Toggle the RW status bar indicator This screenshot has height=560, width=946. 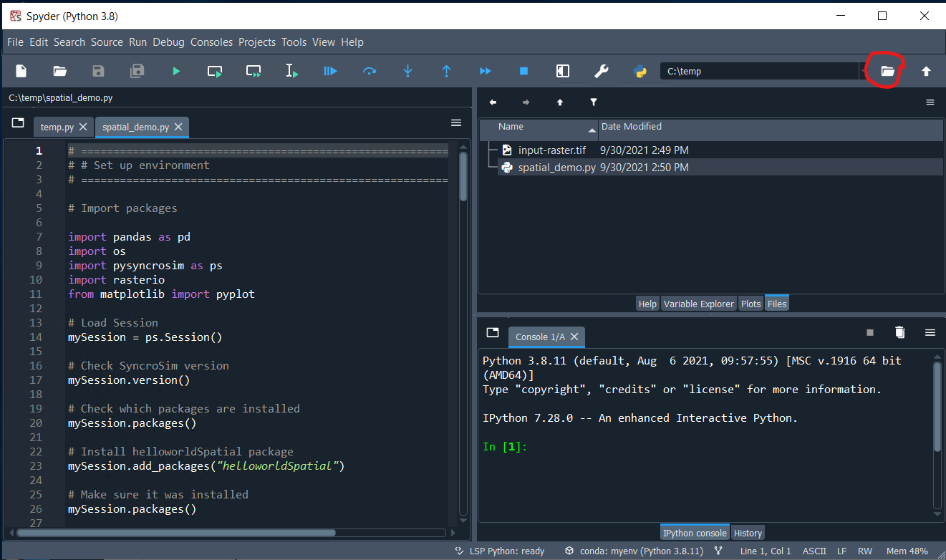[x=865, y=551]
